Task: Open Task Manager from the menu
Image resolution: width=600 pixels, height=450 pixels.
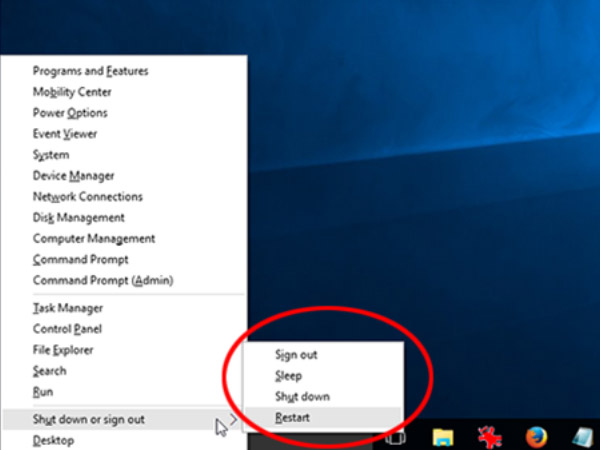Action: 68,309
